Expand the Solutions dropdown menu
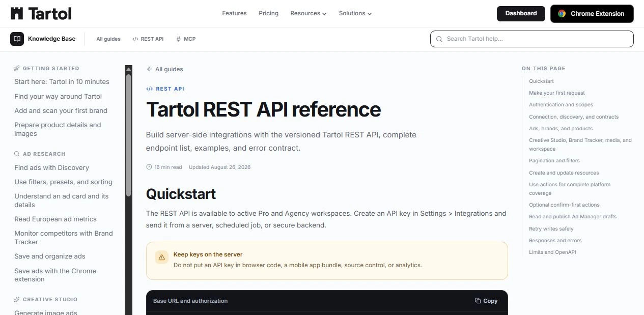 click(x=355, y=13)
